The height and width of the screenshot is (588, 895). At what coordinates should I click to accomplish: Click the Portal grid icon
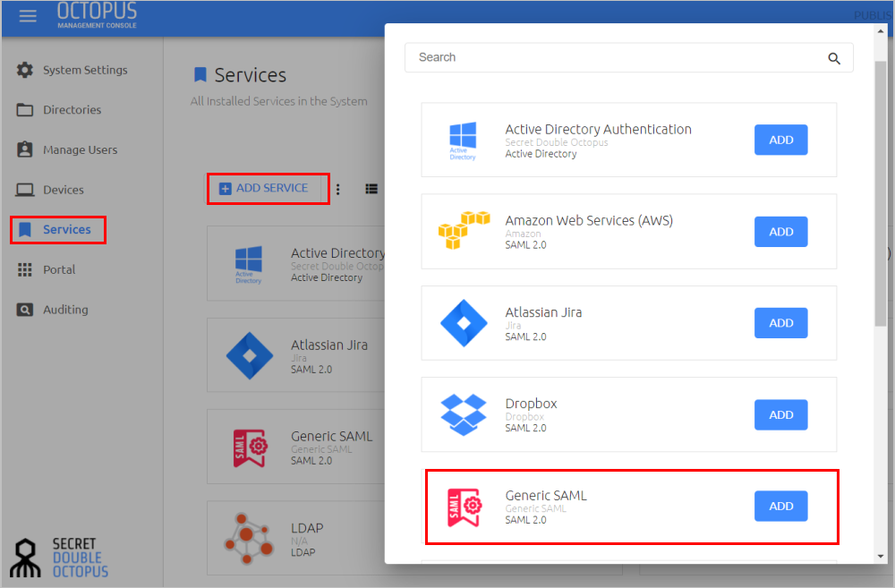(x=24, y=269)
